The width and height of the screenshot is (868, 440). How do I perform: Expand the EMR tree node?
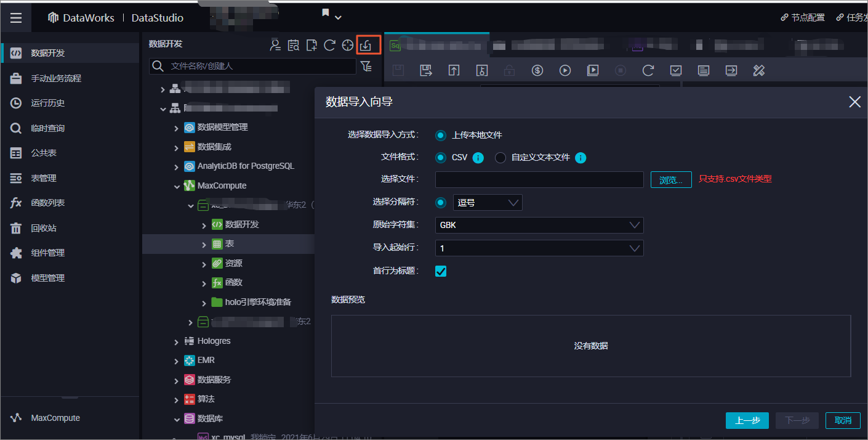tap(177, 361)
